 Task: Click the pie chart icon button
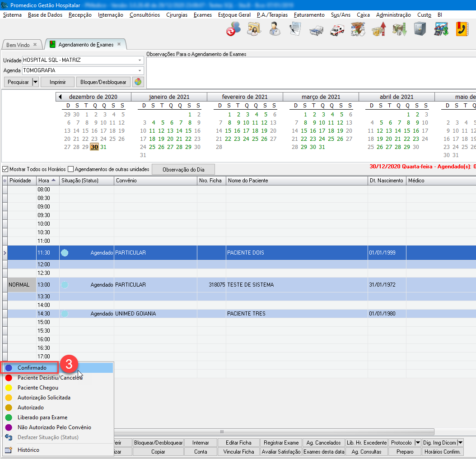click(x=138, y=82)
